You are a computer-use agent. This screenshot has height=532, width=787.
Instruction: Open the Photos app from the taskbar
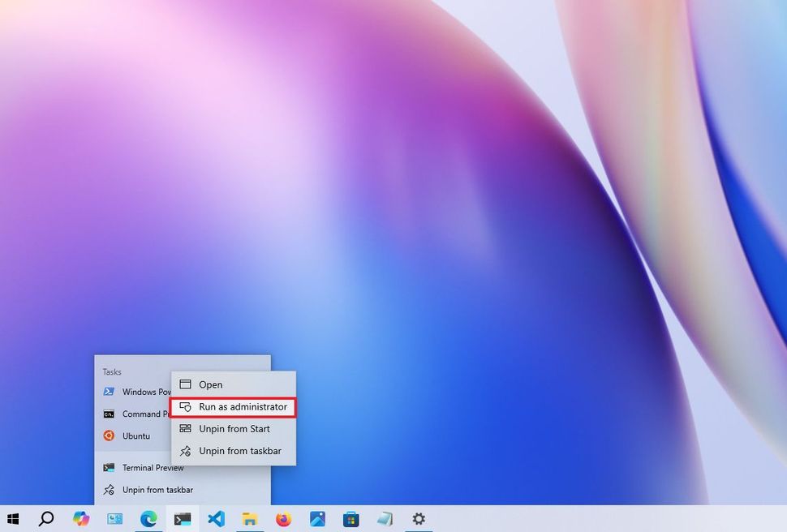pyautogui.click(x=317, y=518)
